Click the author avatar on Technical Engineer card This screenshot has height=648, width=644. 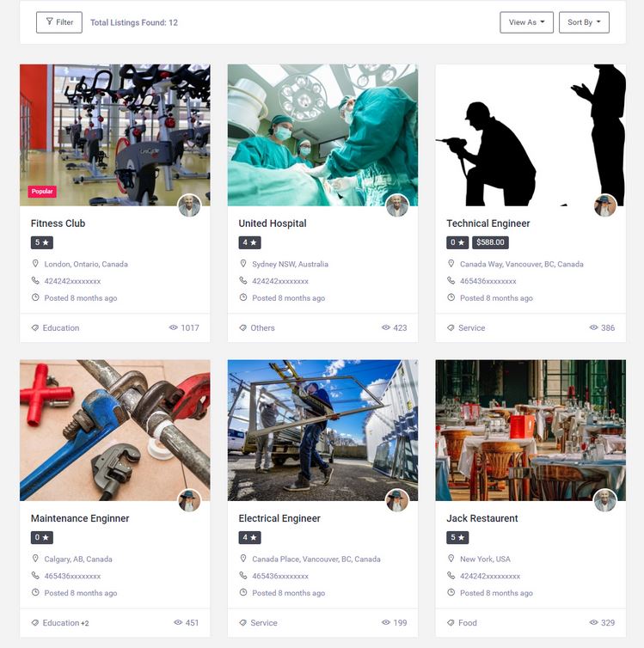click(x=605, y=205)
